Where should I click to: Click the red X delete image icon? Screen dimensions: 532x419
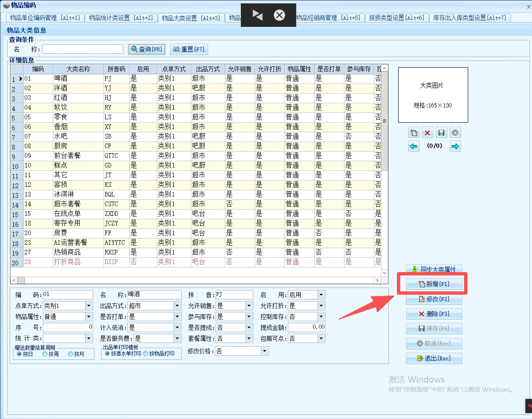pyautogui.click(x=427, y=133)
